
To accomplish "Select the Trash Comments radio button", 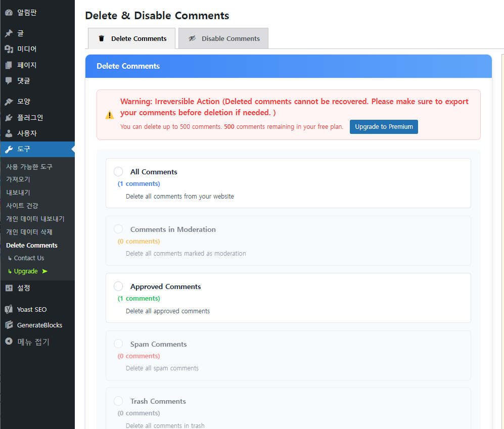I will tap(118, 401).
